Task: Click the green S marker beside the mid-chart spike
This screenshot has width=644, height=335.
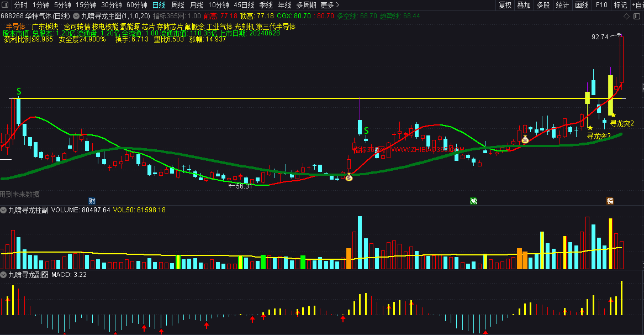Action: pos(366,130)
